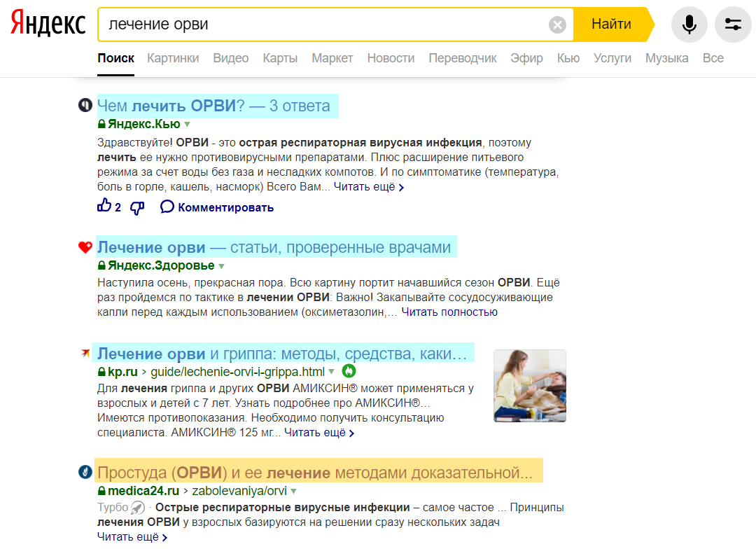Expand the dropdown arrow after Яндекс.Здоровье

221,266
